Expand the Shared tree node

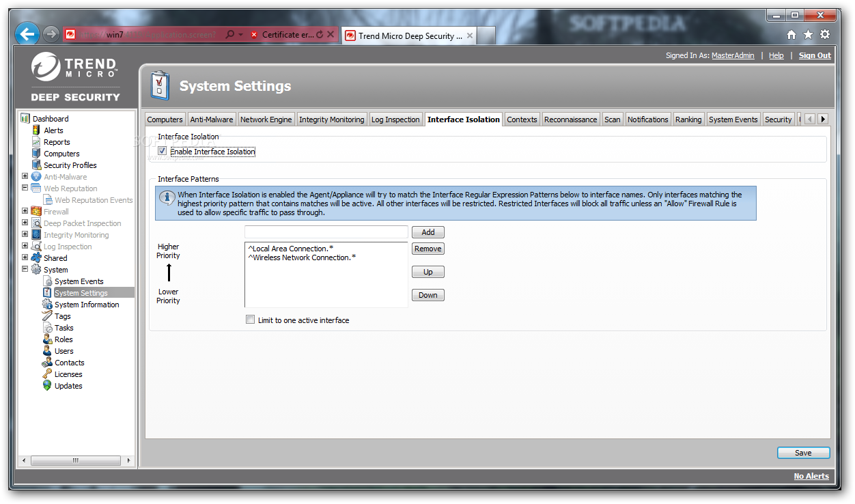25,257
